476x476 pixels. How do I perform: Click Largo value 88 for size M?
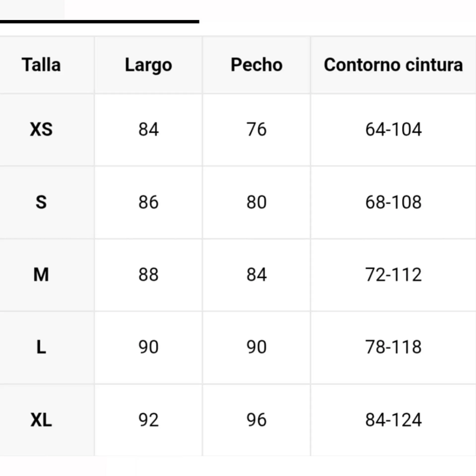click(148, 275)
